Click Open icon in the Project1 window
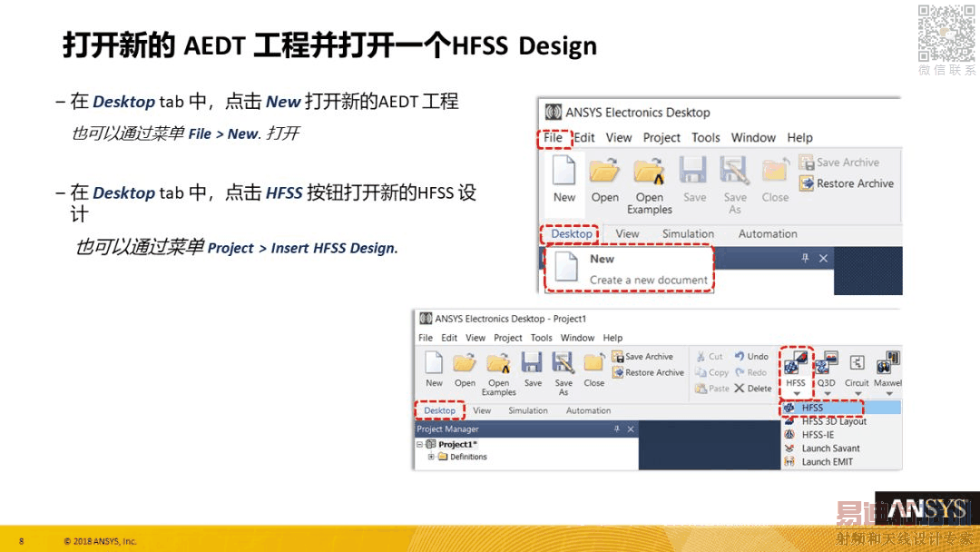This screenshot has height=552, width=980. coord(465,362)
